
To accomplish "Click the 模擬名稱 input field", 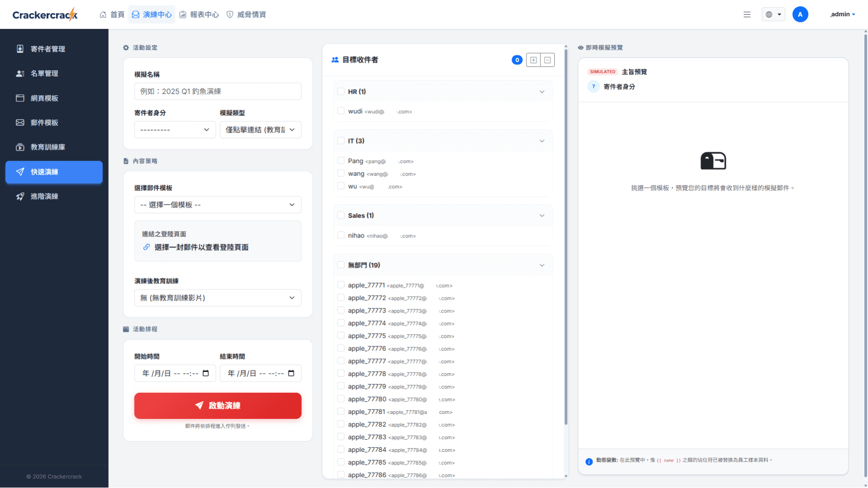I will click(218, 91).
